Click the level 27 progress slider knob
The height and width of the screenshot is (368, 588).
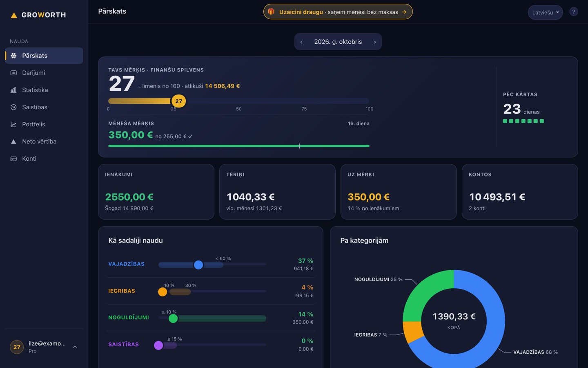coord(179,101)
